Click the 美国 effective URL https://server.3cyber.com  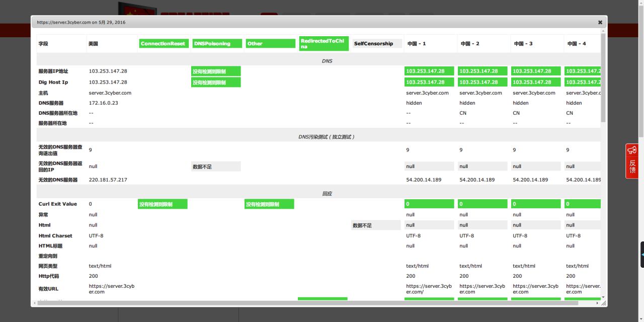[111, 289]
